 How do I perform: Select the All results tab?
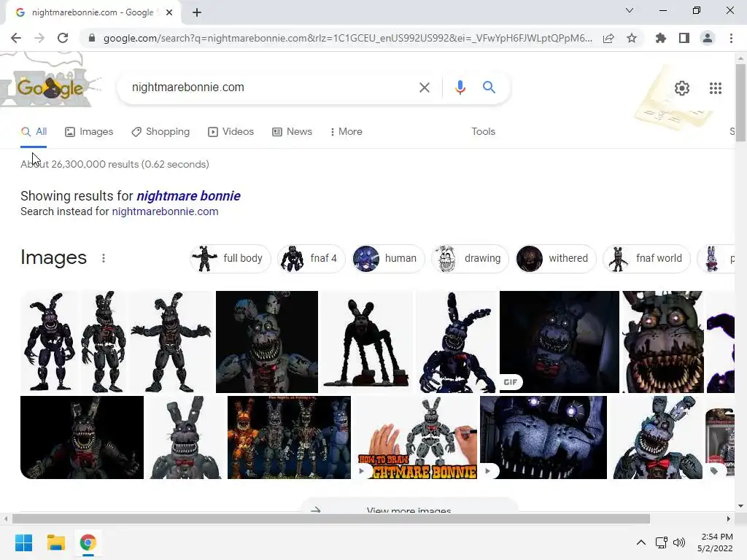(34, 131)
